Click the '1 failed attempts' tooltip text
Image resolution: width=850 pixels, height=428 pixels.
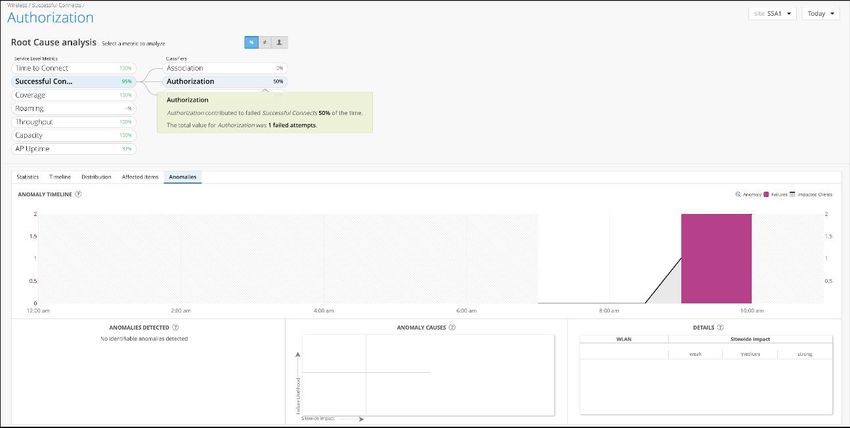tap(292, 125)
